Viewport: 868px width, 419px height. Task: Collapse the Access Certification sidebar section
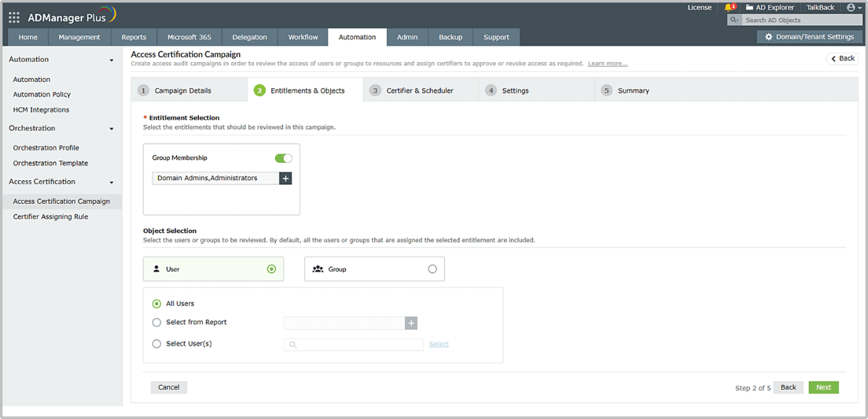[x=112, y=182]
